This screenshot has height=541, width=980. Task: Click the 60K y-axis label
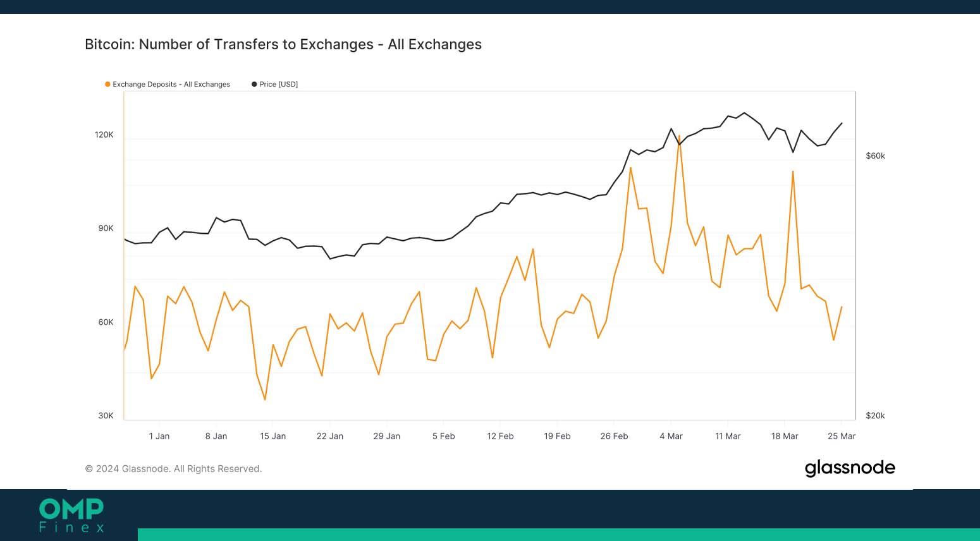tap(106, 322)
